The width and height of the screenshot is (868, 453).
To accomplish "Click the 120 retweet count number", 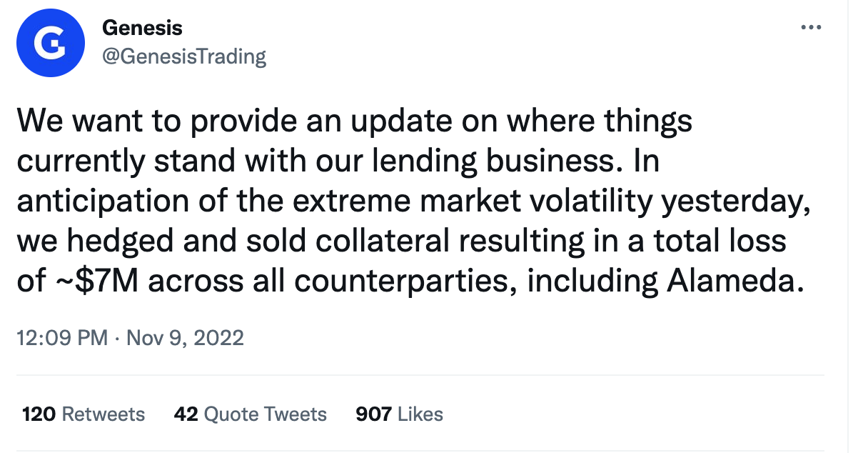I will coord(39,414).
